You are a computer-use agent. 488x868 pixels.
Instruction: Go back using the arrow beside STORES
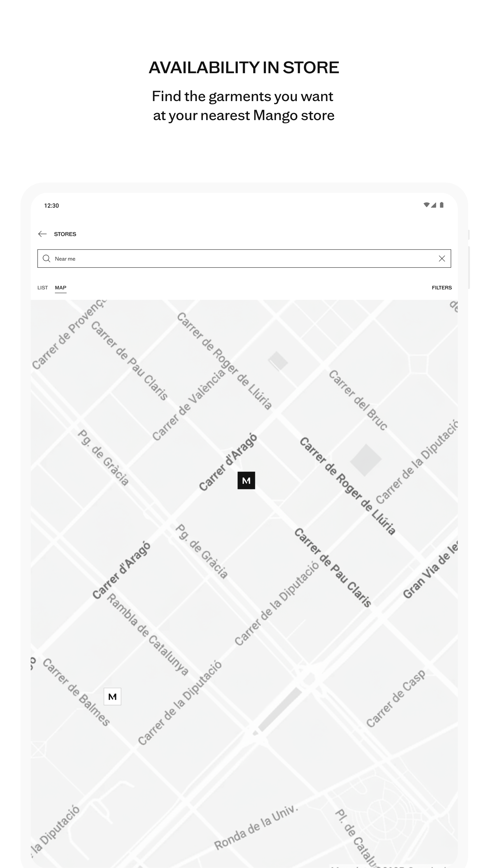pyautogui.click(x=42, y=234)
